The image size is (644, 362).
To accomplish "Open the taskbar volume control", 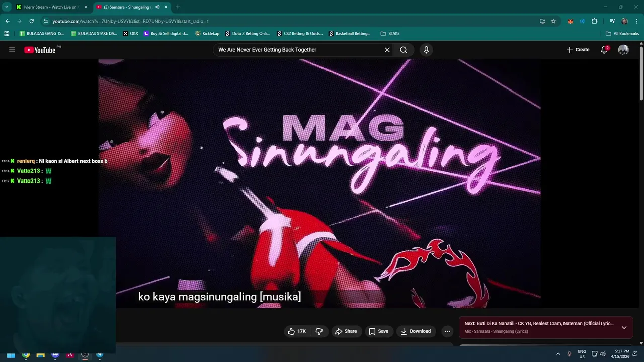I will coord(603,354).
